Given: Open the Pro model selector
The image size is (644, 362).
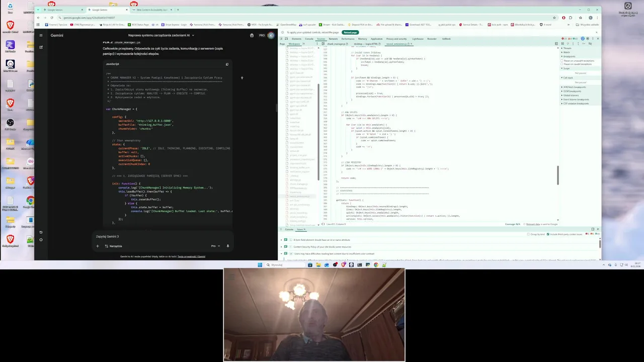Looking at the screenshot, I should coord(215,246).
